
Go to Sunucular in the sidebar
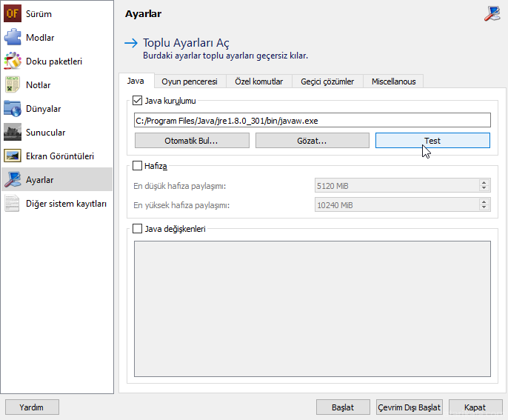57,132
